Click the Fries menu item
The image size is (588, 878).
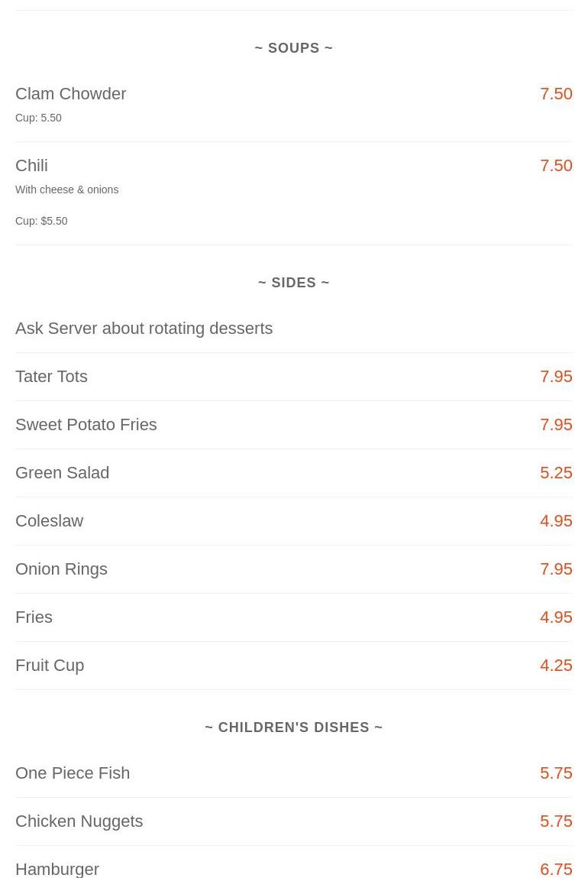[34, 617]
